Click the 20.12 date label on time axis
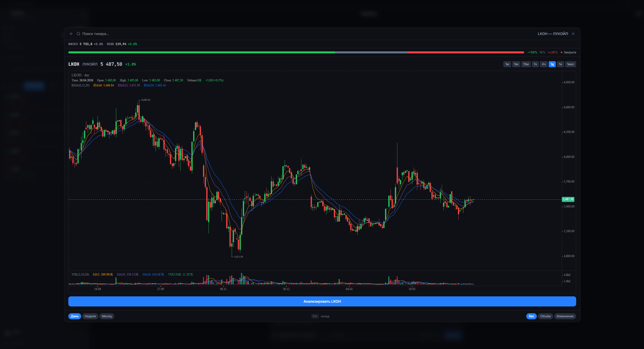 point(286,289)
